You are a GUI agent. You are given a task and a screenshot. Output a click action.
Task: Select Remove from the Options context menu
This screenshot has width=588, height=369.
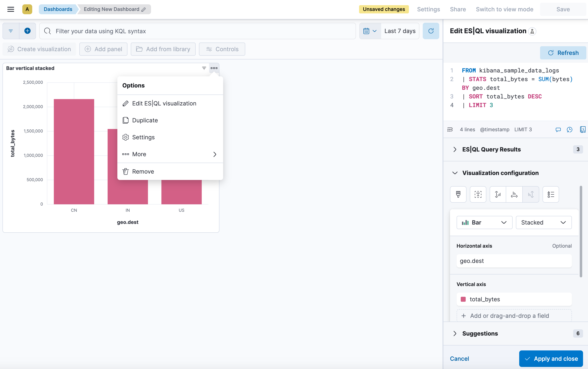tap(143, 171)
